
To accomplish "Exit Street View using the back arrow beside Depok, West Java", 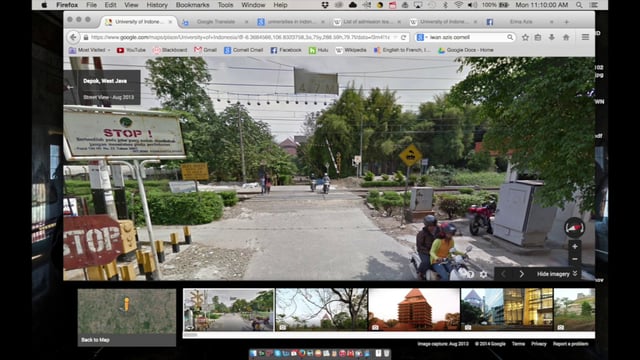I will click(x=70, y=87).
